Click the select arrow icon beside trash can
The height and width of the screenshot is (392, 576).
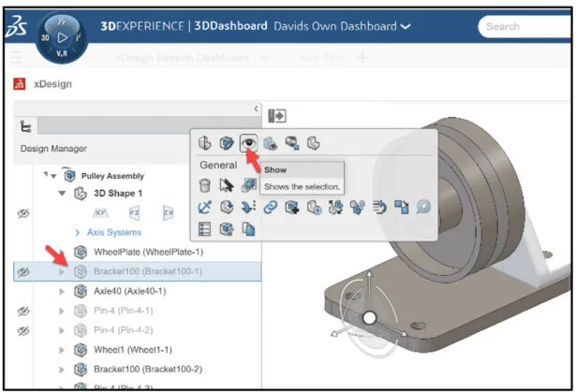(x=226, y=186)
